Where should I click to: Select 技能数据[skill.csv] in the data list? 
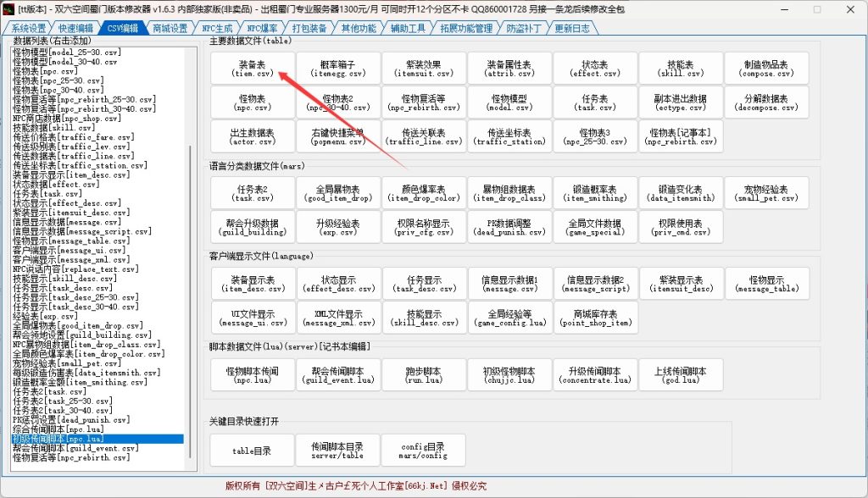[x=98, y=127]
